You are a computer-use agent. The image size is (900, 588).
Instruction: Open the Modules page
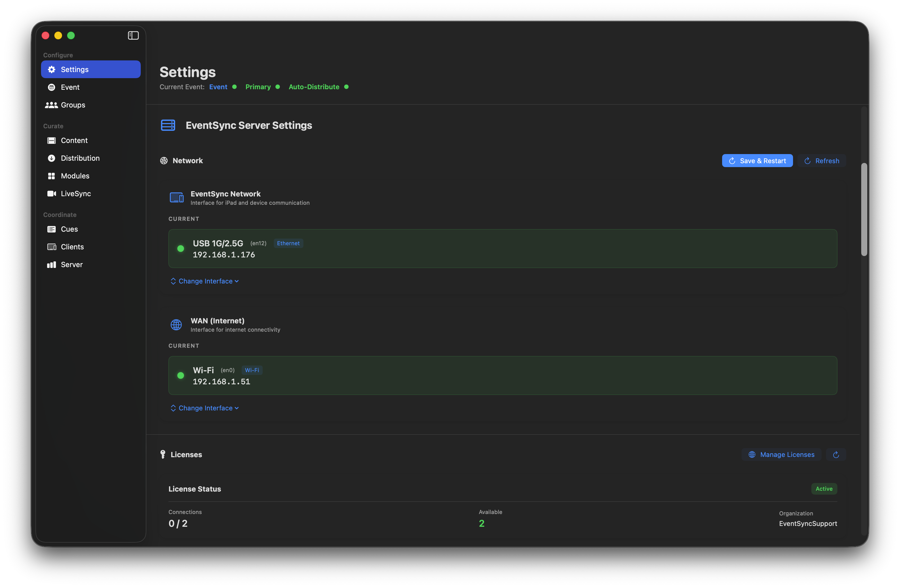(91, 176)
